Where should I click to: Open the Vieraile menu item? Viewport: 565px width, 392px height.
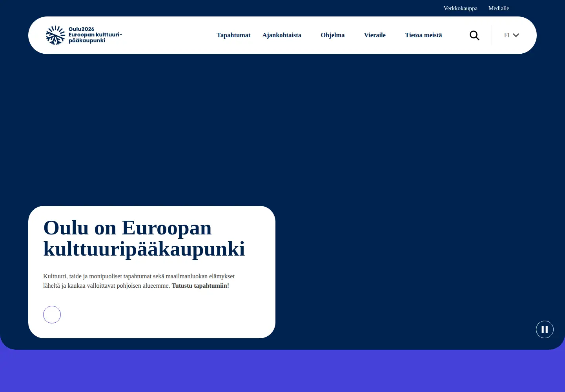[375, 35]
